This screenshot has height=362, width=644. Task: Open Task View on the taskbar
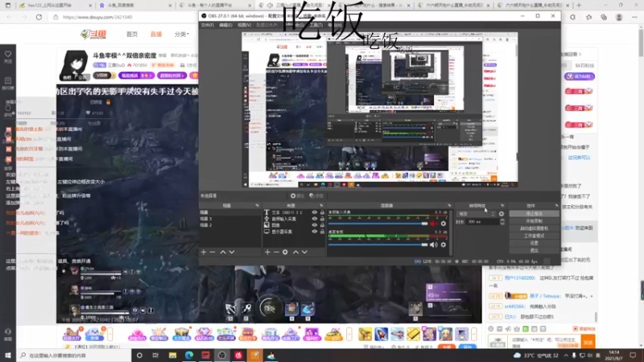[x=155, y=355]
